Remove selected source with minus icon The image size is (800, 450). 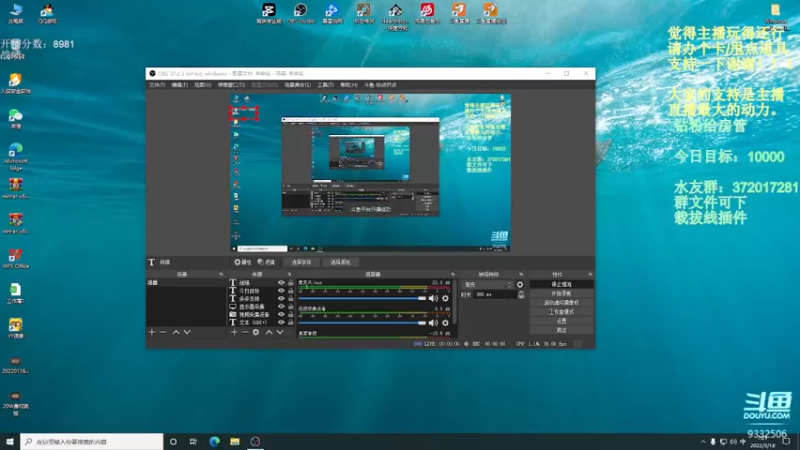(244, 332)
